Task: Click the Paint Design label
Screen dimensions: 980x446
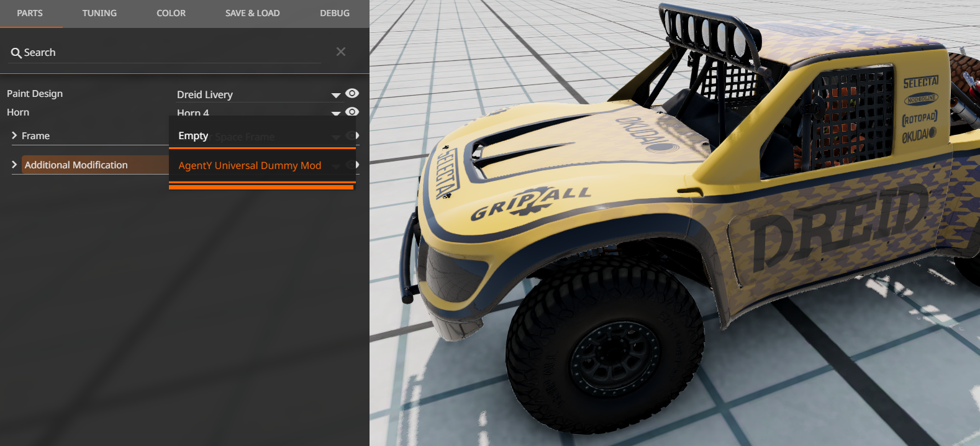Action: coord(35,93)
